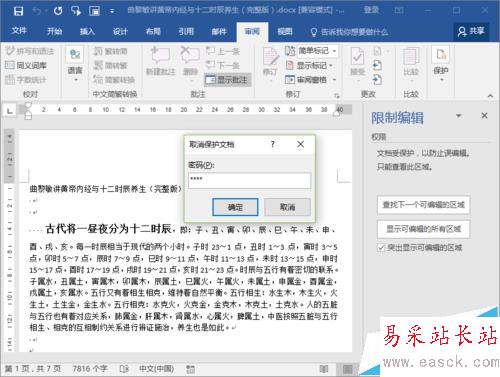The width and height of the screenshot is (500, 377).
Task: Toggle 显示批注 show comments
Action: [227, 80]
